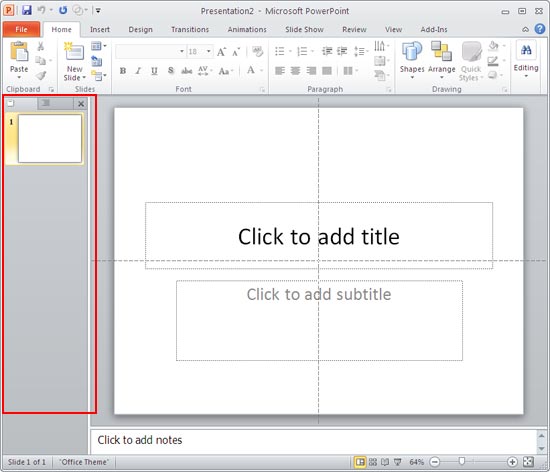This screenshot has height=472, width=550.
Task: Click the Save icon in Quick Access Toolbar
Action: click(27, 10)
